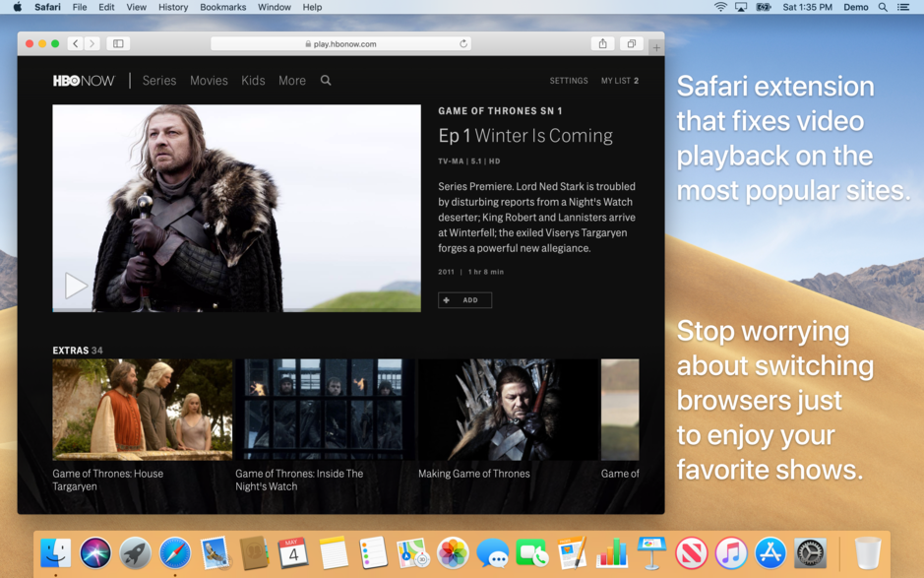Screen dimensions: 924x578
Task: Open Making Game of Thrones thumbnail
Action: (x=508, y=410)
